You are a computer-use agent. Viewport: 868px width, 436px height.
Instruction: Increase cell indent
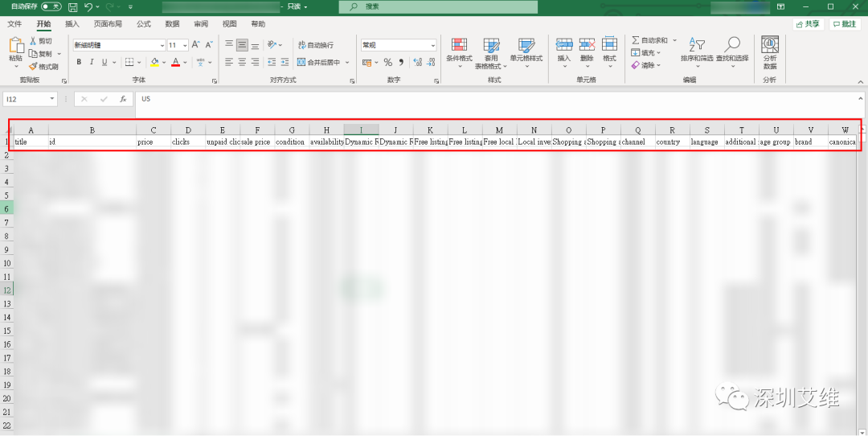point(285,62)
